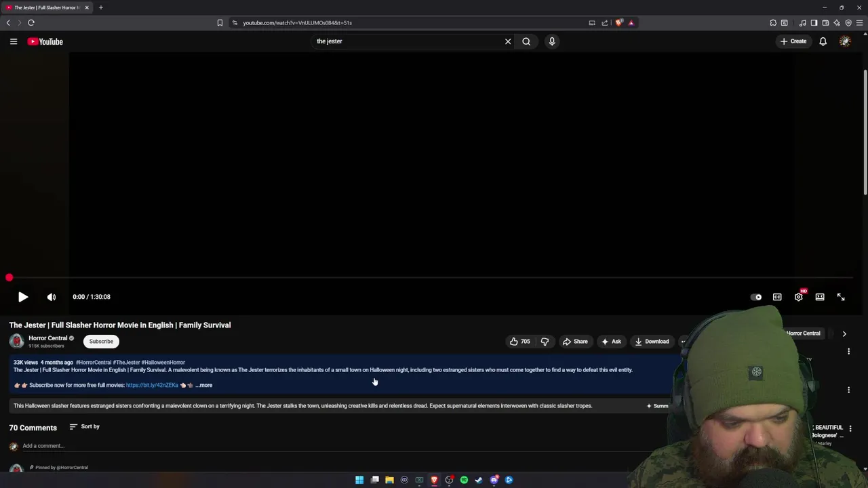Download the video
Image resolution: width=868 pixels, height=488 pixels.
point(652,342)
